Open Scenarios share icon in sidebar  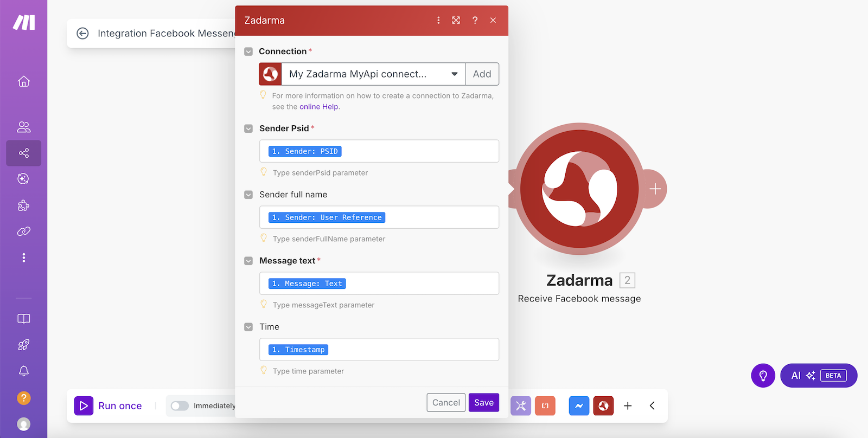[x=23, y=153]
